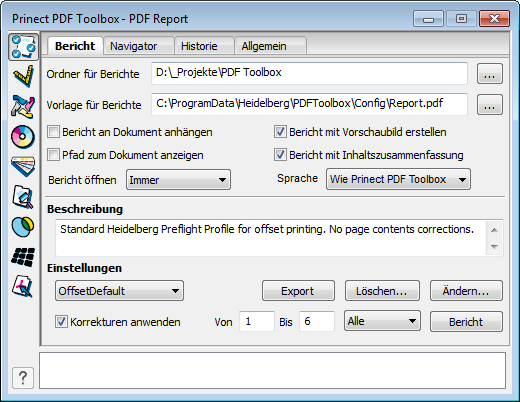Click the Bis page number field
520x402 pixels.
[x=317, y=321]
